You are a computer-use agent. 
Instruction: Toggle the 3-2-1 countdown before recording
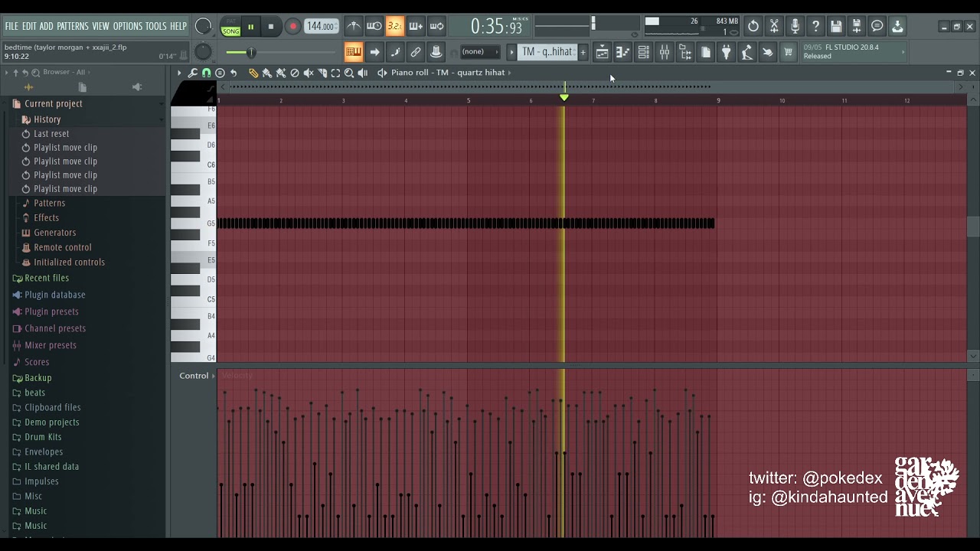click(394, 27)
